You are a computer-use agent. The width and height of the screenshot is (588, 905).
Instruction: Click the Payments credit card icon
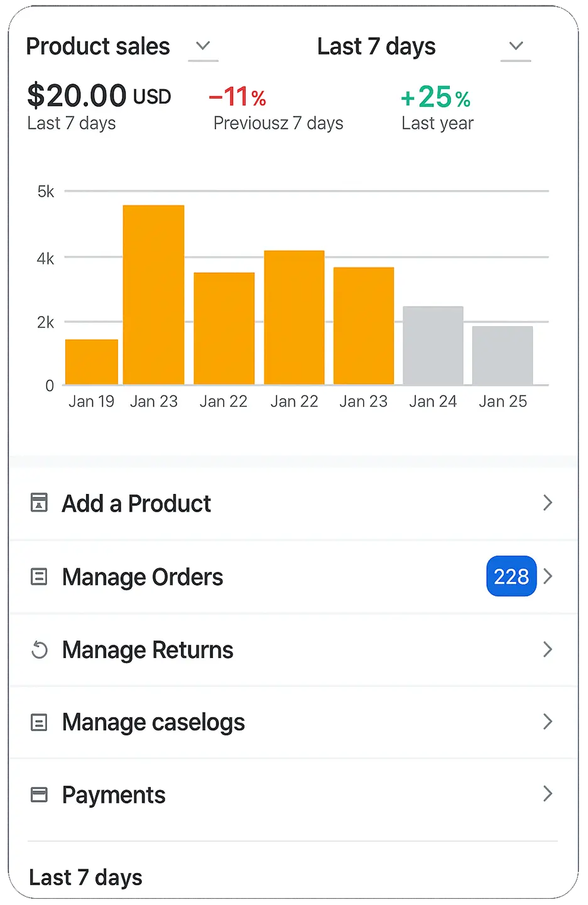point(39,795)
